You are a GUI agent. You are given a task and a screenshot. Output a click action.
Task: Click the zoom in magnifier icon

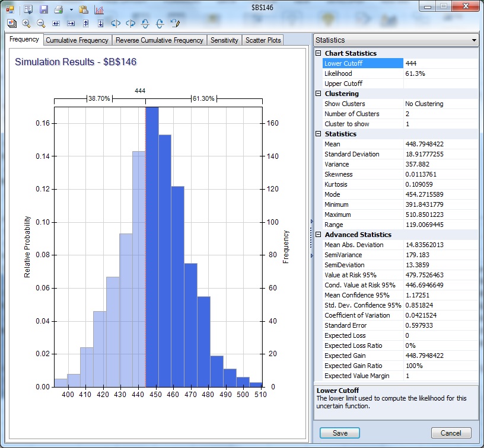coord(26,24)
